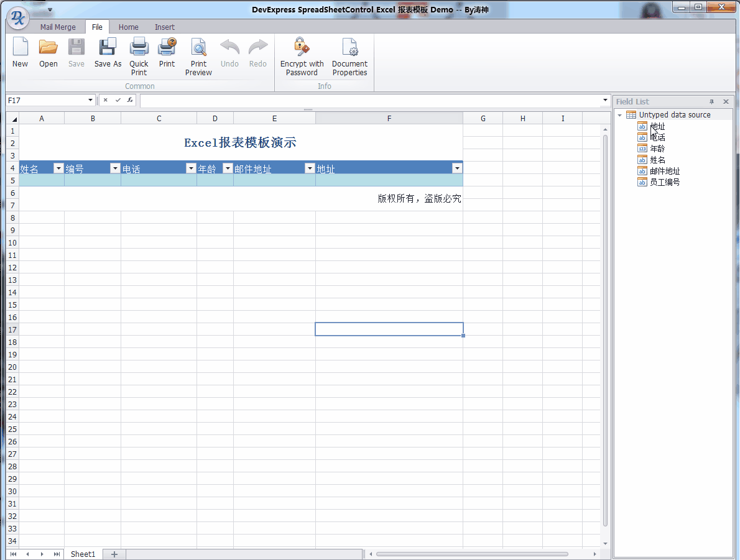Click the Encrypt with Password icon

coord(302,53)
